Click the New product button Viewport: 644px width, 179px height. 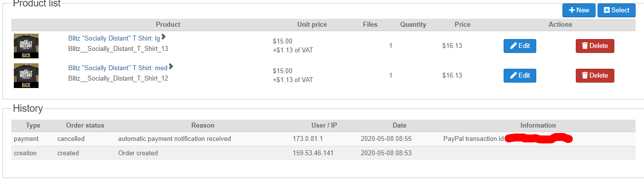coord(579,10)
